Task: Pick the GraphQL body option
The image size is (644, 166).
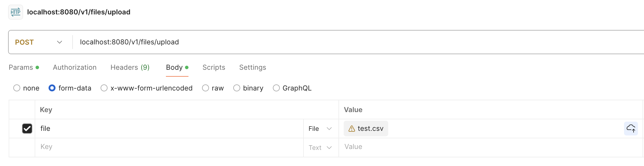Action: [x=276, y=88]
